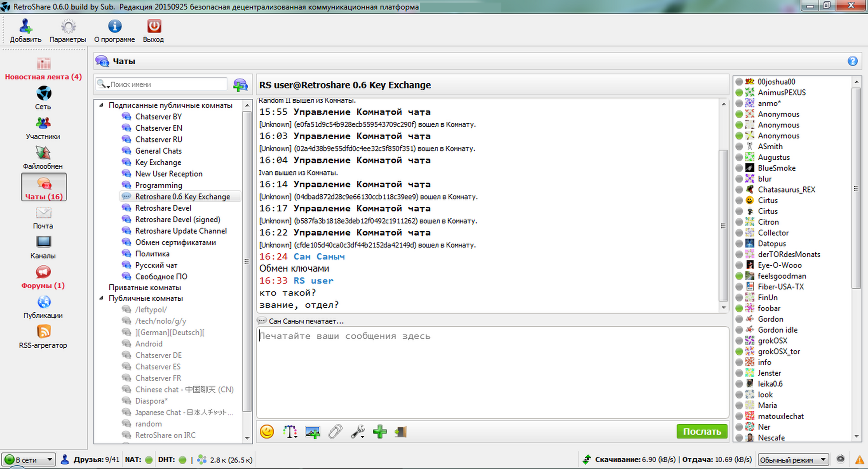The height and width of the screenshot is (469, 868).
Task: Click into Поиск имени search field
Action: pyautogui.click(x=168, y=84)
